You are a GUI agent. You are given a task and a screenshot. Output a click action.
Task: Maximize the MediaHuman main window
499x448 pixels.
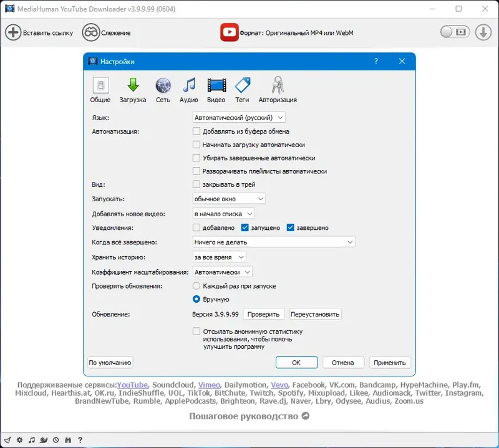click(458, 9)
